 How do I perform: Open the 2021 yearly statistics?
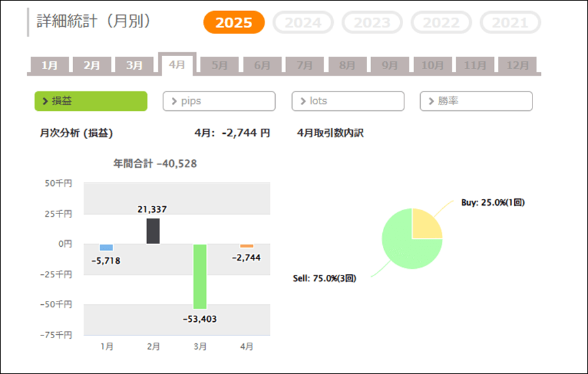point(510,22)
